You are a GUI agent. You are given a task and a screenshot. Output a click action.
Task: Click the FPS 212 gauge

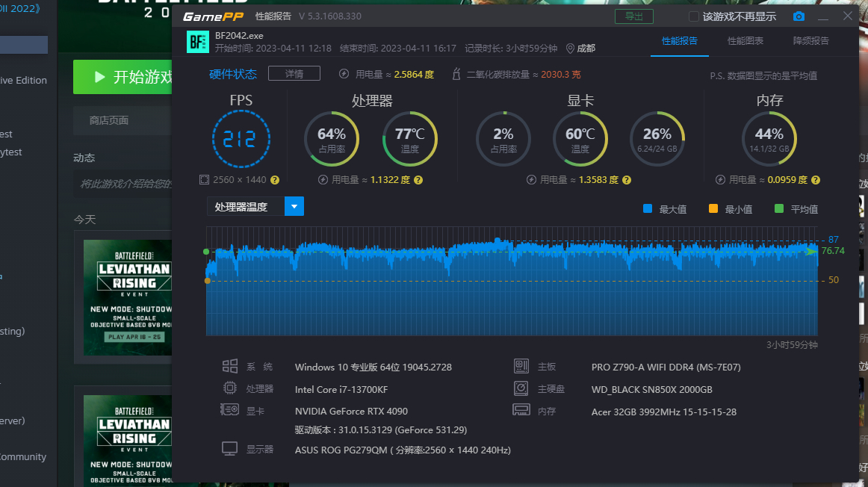(241, 139)
